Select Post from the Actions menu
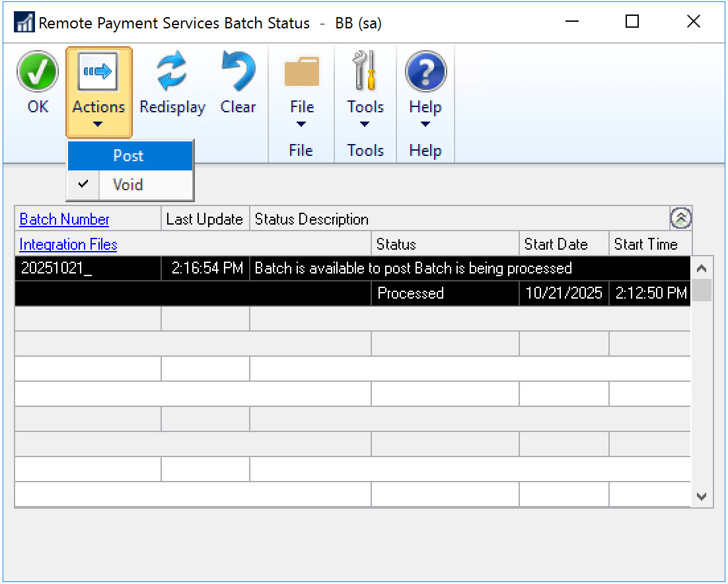 (x=128, y=156)
